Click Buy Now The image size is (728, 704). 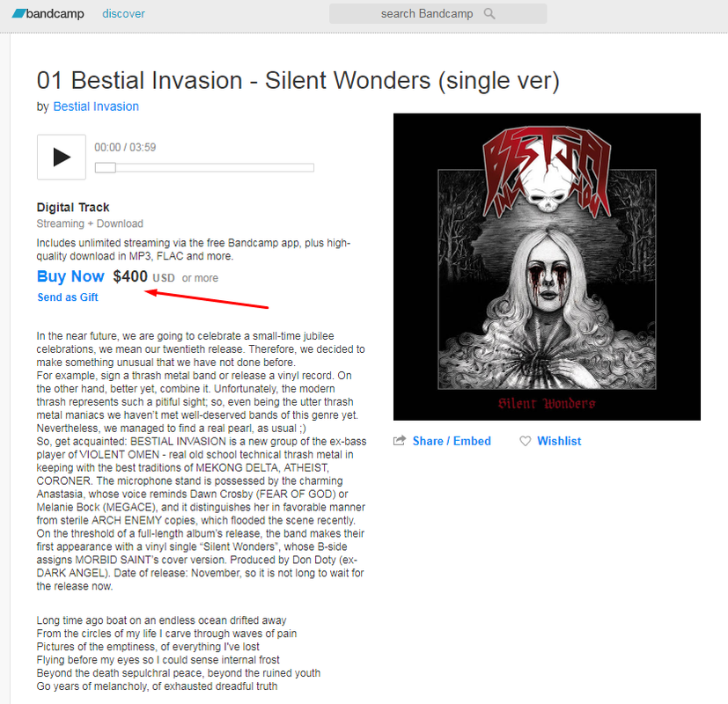coord(70,276)
